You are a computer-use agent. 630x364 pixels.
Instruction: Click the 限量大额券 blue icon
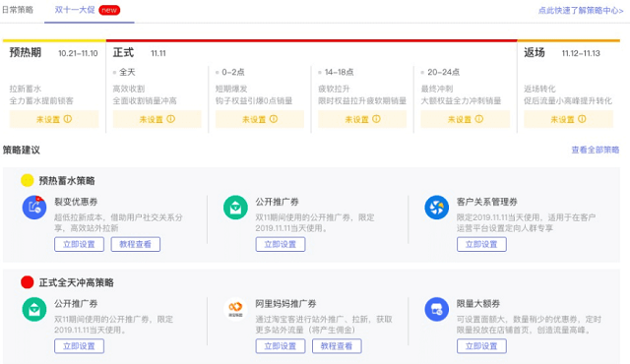coord(437,309)
